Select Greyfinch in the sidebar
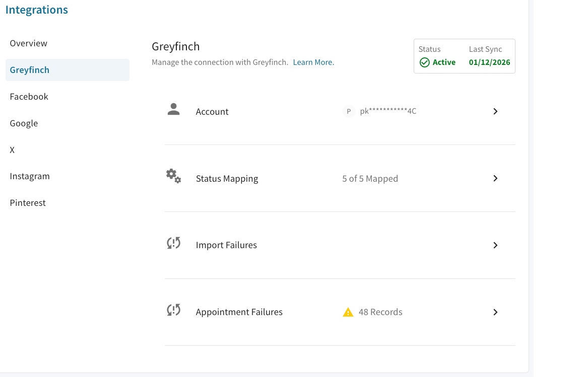Screen dimensions: 588x377 pyautogui.click(x=68, y=69)
